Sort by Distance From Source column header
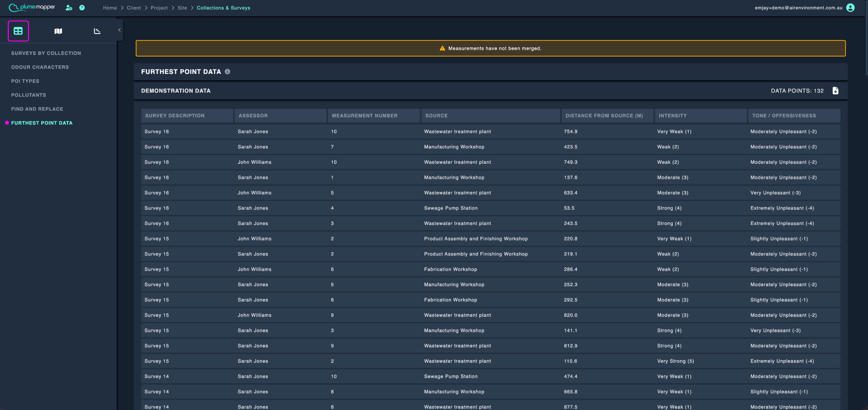This screenshot has height=410, width=868. (608, 116)
